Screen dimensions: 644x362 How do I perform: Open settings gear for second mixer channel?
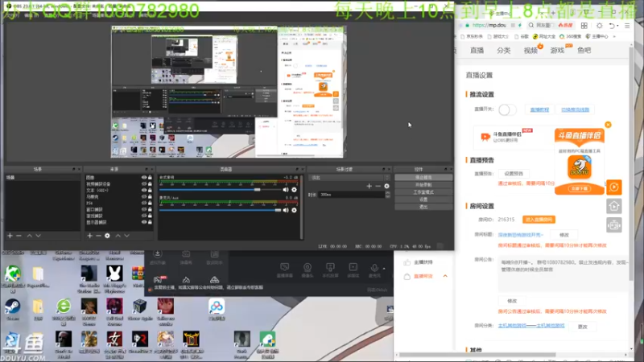[294, 210]
